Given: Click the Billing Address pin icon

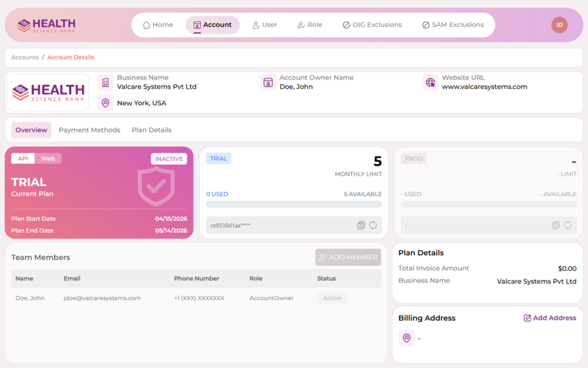Looking at the screenshot, I should (407, 338).
